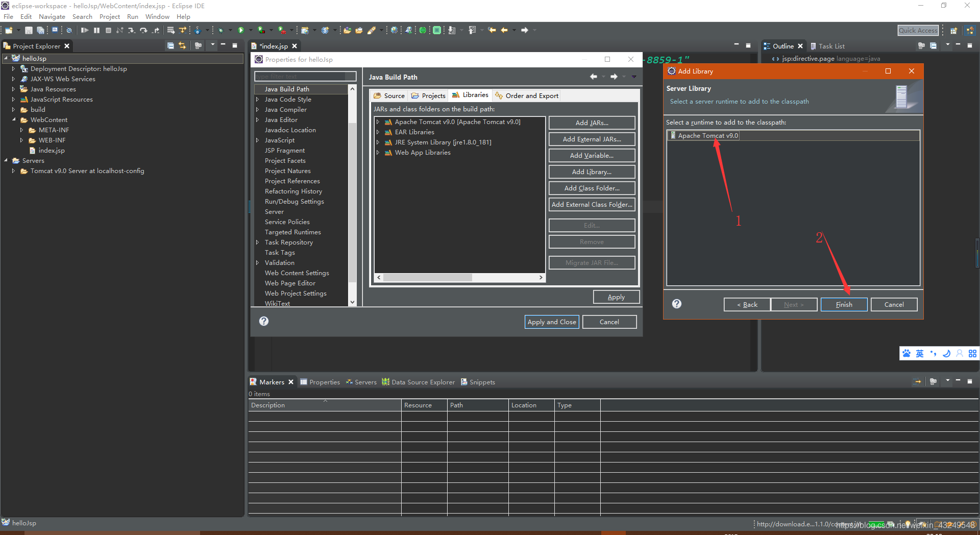Click the Properties dialog back arrow
This screenshot has height=535, width=980.
[x=594, y=77]
